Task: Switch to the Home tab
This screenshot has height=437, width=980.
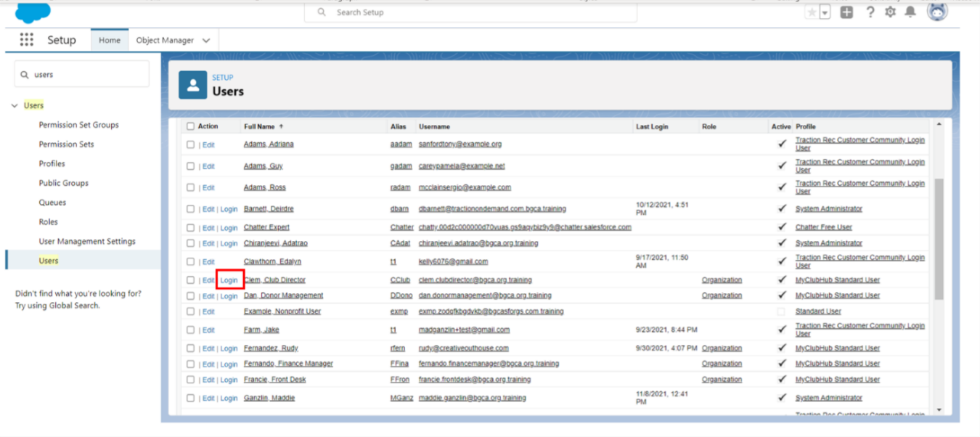Action: coord(110,40)
